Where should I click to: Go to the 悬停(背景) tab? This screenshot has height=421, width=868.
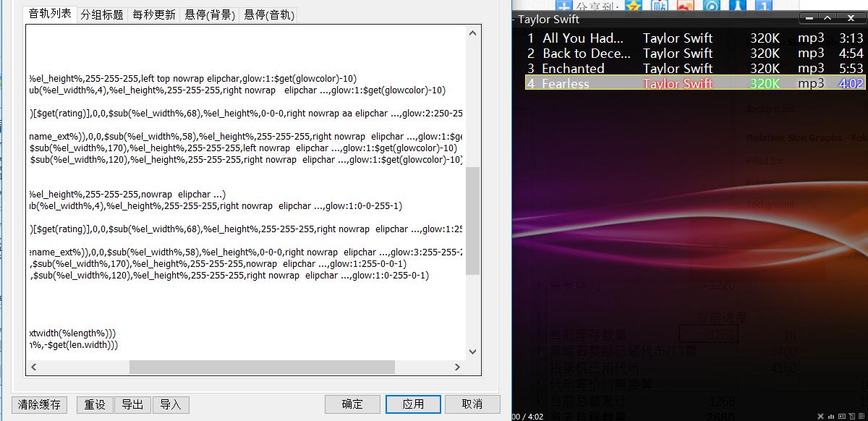(x=210, y=14)
